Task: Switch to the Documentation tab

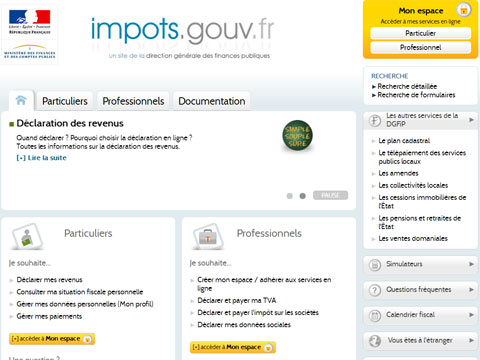Action: point(212,101)
